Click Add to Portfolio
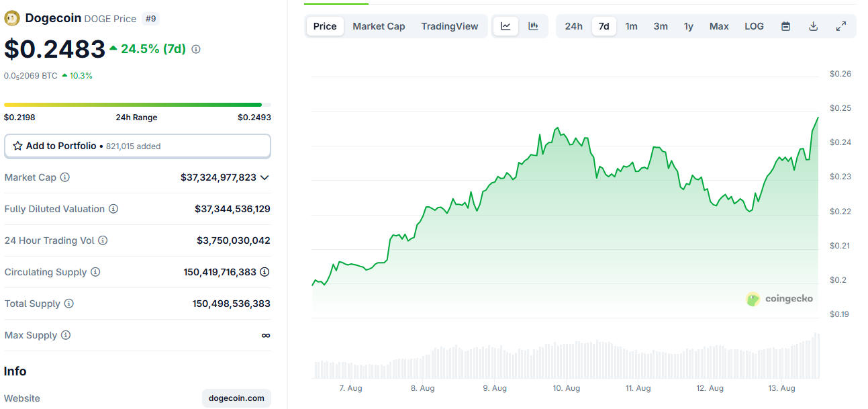The width and height of the screenshot is (868, 409). (138, 146)
